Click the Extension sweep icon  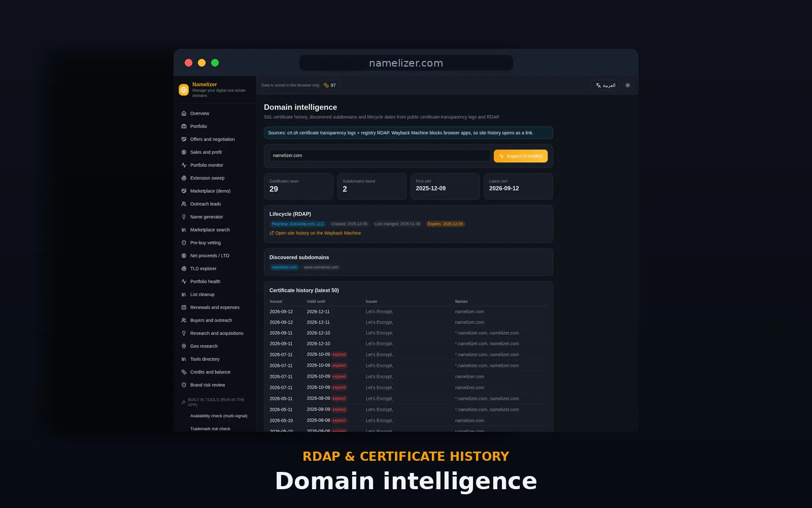point(184,178)
